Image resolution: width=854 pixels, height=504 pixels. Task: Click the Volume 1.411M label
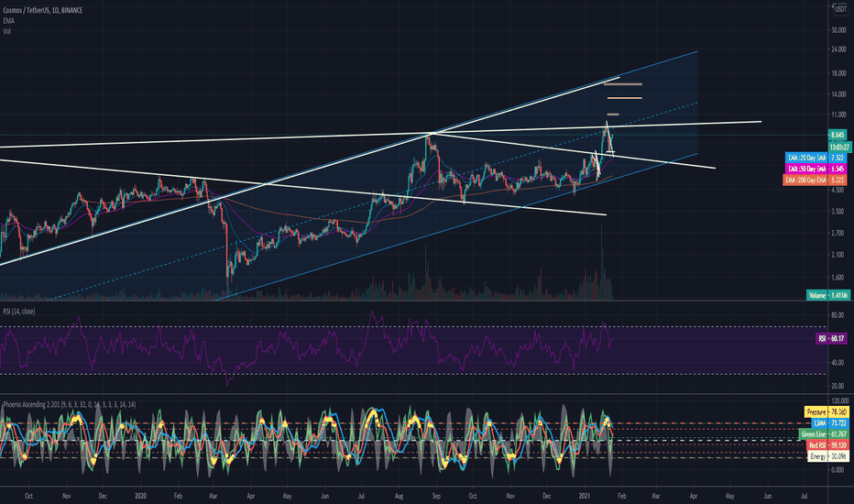tap(827, 295)
